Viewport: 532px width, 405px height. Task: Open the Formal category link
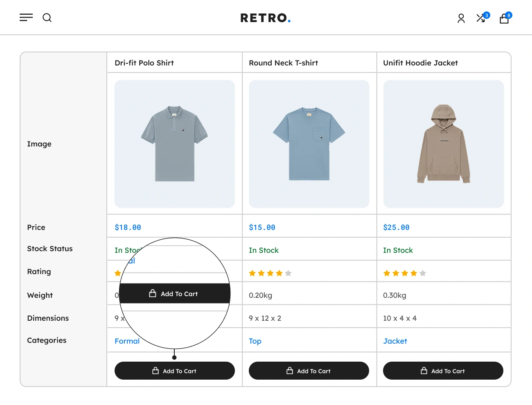pos(127,341)
